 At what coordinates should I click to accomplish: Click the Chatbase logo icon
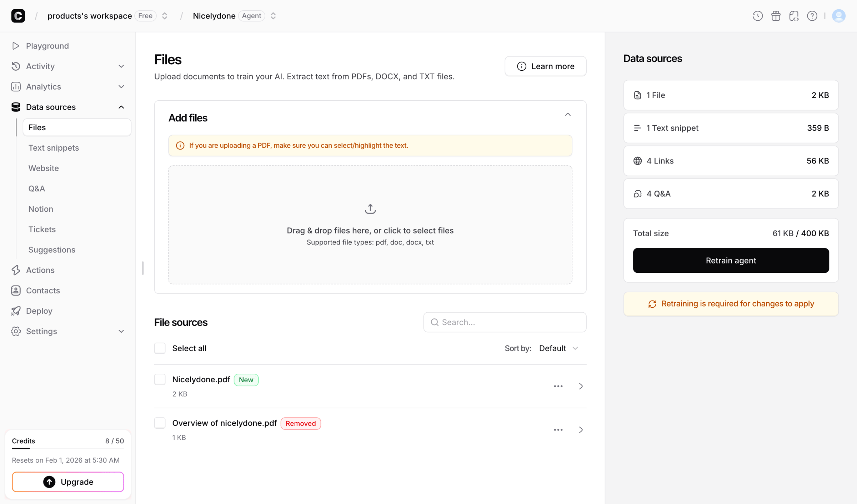pyautogui.click(x=18, y=16)
